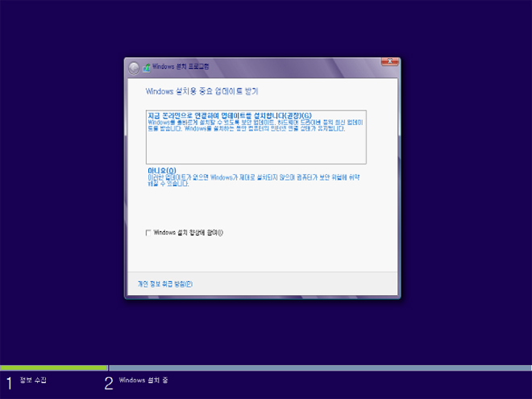Close the Windows setup dialog
Viewport: 532px width, 399px height.
click(389, 61)
